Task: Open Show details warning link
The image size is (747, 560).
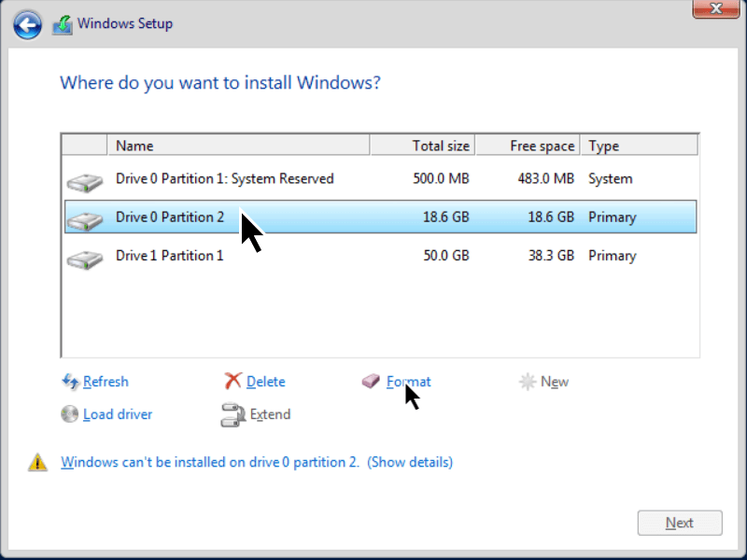Action: tap(410, 462)
